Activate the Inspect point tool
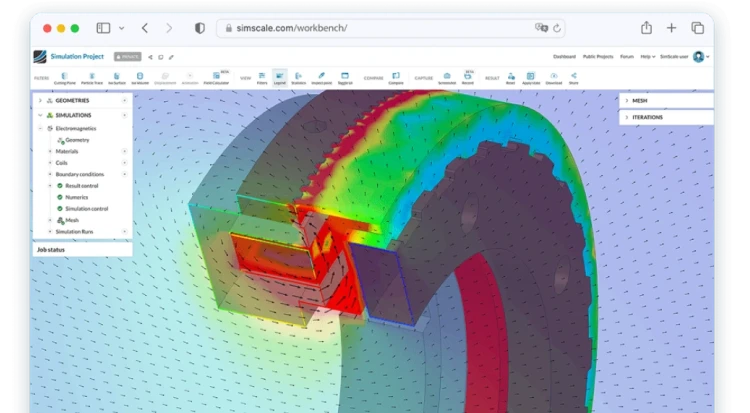This screenshot has width=750, height=413. click(x=321, y=78)
